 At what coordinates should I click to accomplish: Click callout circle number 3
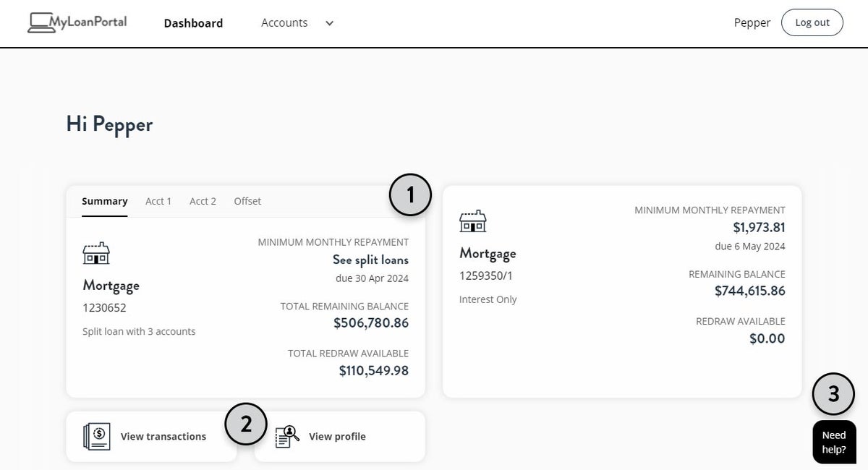tap(833, 394)
